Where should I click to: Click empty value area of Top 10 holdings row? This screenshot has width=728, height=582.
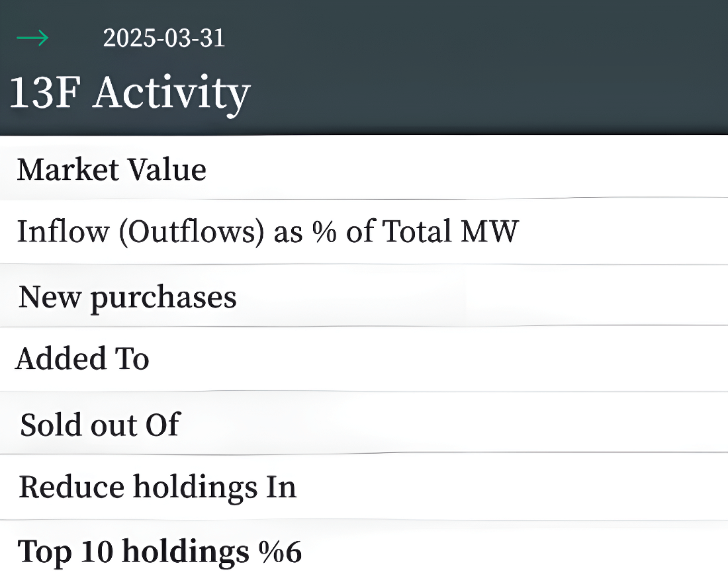click(x=516, y=552)
